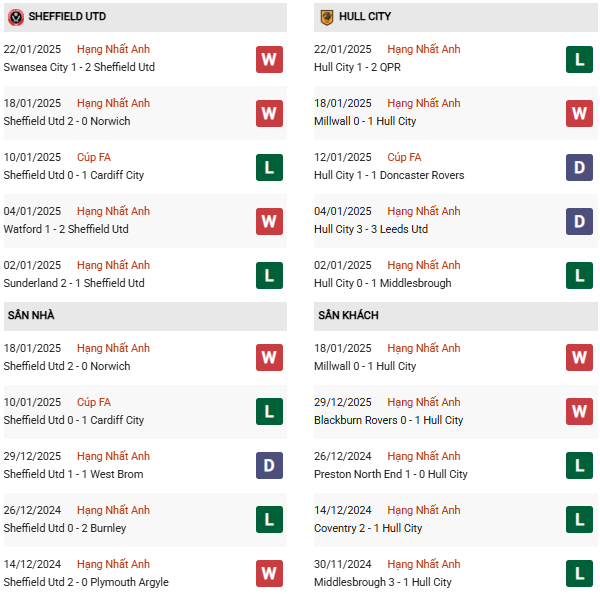Click the Hull City club crest icon
Image resolution: width=600 pixels, height=594 pixels.
(326, 17)
